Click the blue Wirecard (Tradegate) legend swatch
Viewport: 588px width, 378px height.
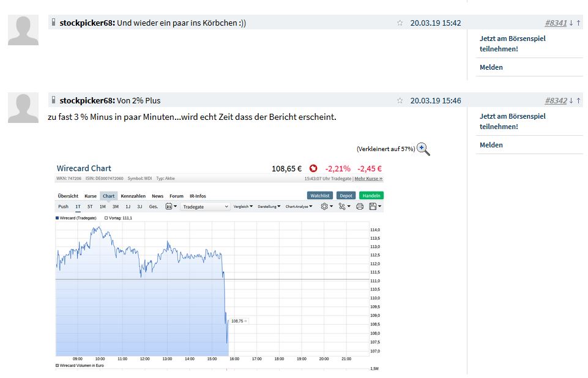(58, 218)
